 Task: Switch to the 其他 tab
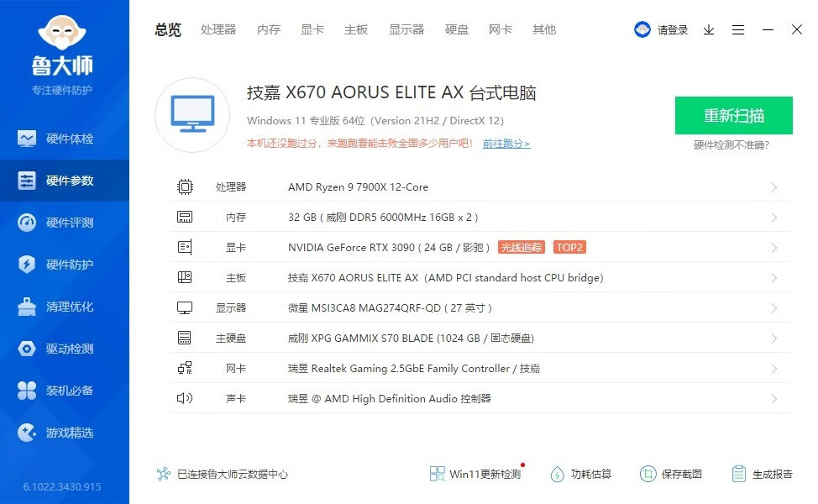coord(544,29)
